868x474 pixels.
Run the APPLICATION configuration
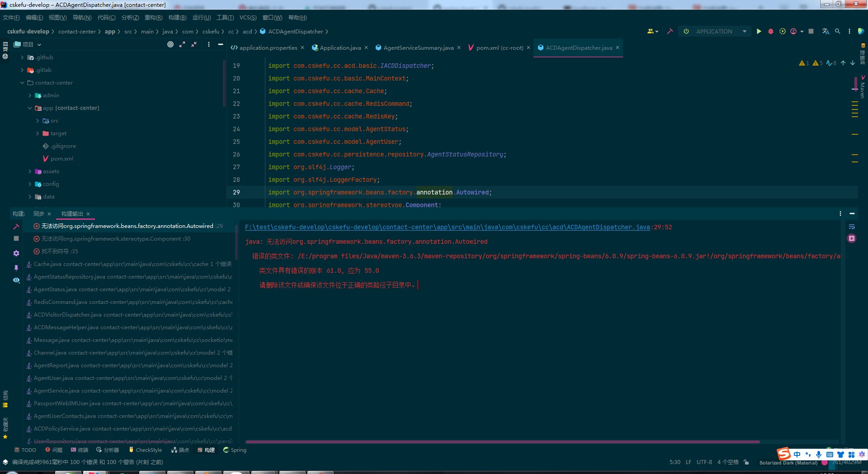tap(759, 31)
